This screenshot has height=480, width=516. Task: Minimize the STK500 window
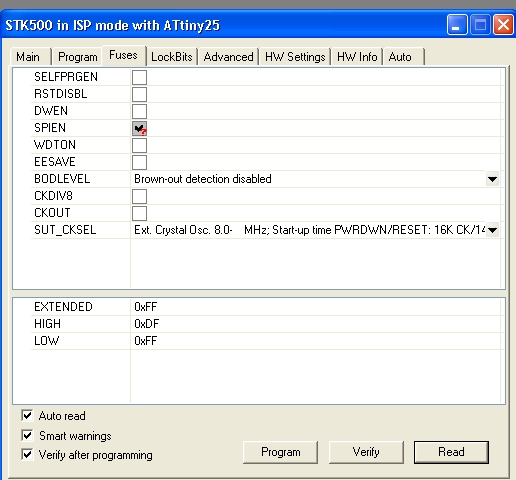pos(457,25)
